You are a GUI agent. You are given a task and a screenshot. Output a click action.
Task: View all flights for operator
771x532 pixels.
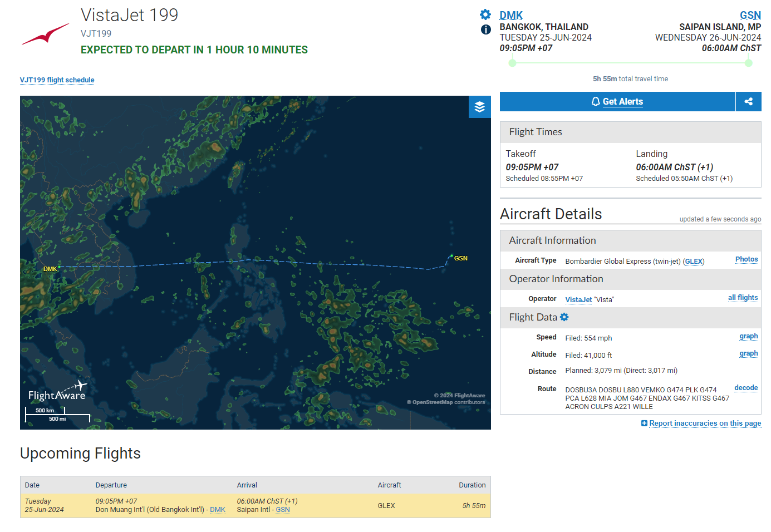point(743,297)
